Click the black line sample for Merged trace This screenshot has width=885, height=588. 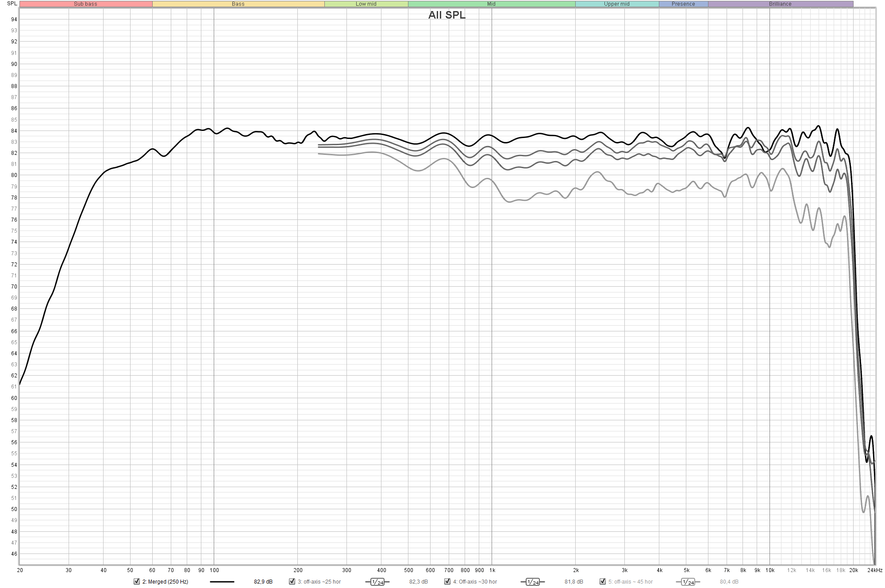(x=222, y=582)
